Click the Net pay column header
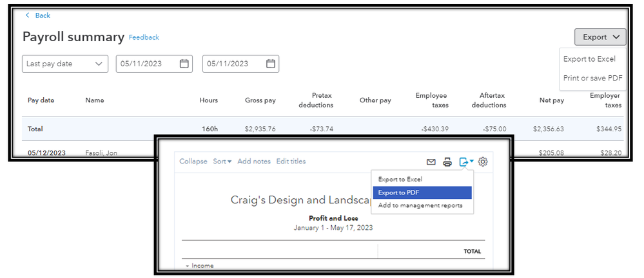Image resolution: width=644 pixels, height=278 pixels. (x=552, y=100)
